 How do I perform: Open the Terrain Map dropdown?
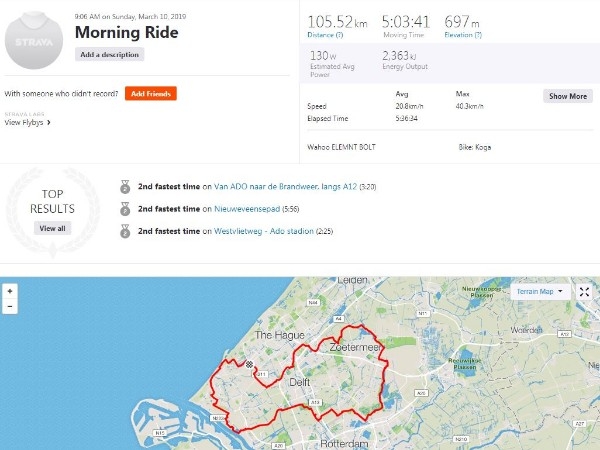[x=540, y=292]
